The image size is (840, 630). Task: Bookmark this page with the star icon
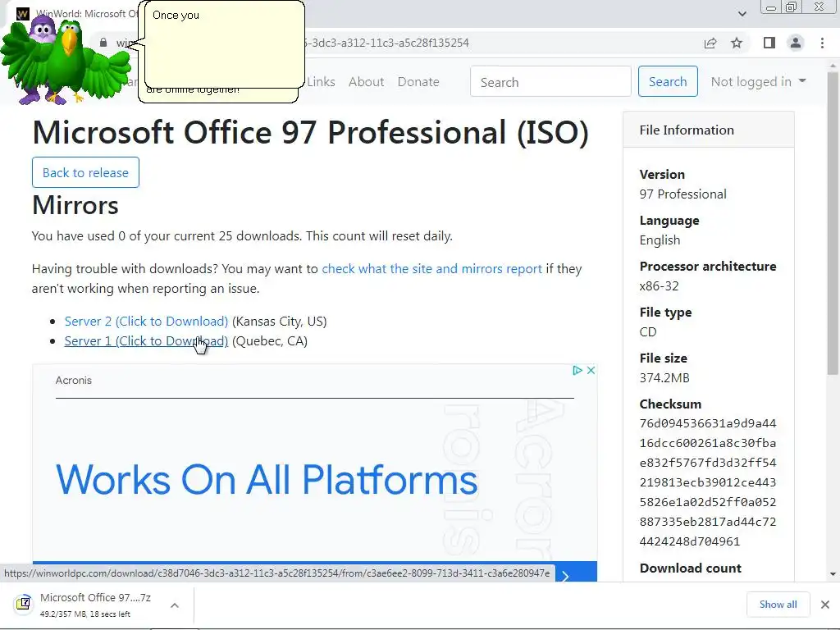pyautogui.click(x=737, y=43)
